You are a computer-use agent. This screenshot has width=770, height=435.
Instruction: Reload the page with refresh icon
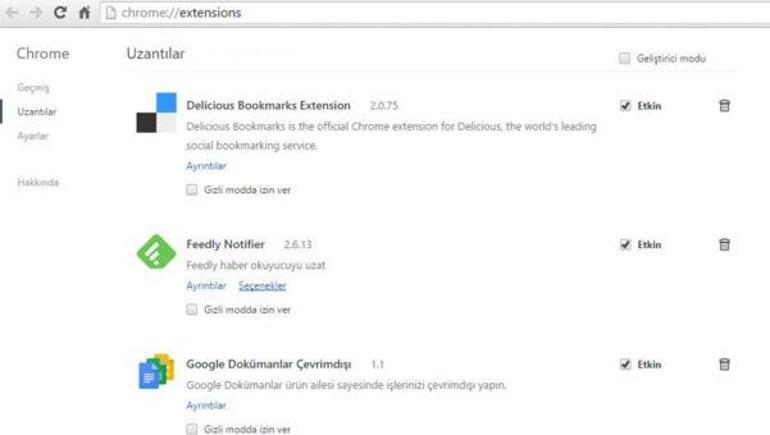60,14
